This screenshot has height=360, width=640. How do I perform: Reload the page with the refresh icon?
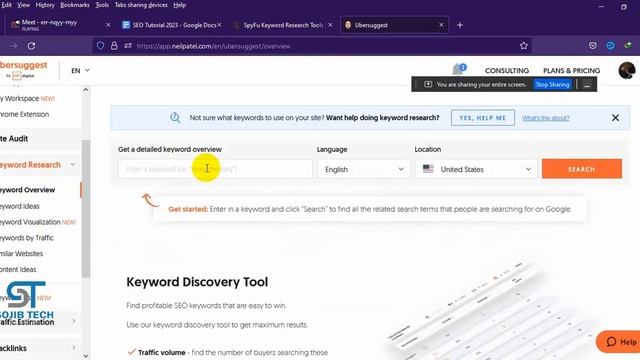point(31,46)
